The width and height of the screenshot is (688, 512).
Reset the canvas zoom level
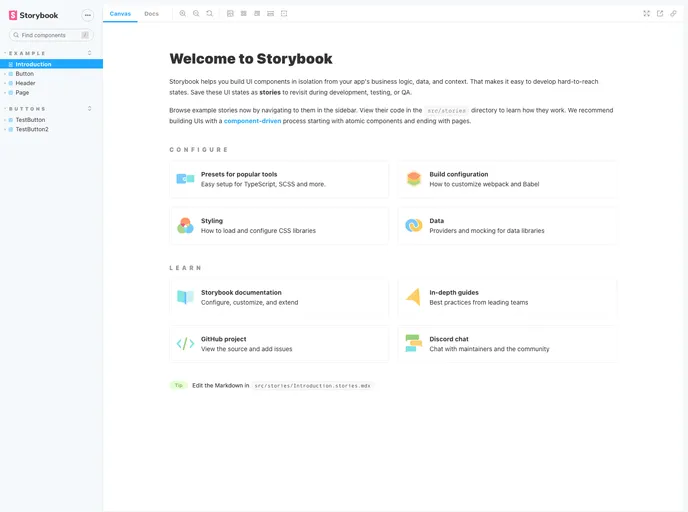[209, 14]
